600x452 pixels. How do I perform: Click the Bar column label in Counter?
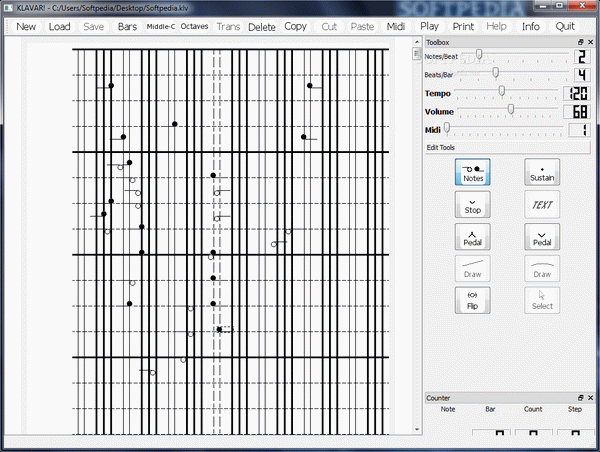pos(490,409)
